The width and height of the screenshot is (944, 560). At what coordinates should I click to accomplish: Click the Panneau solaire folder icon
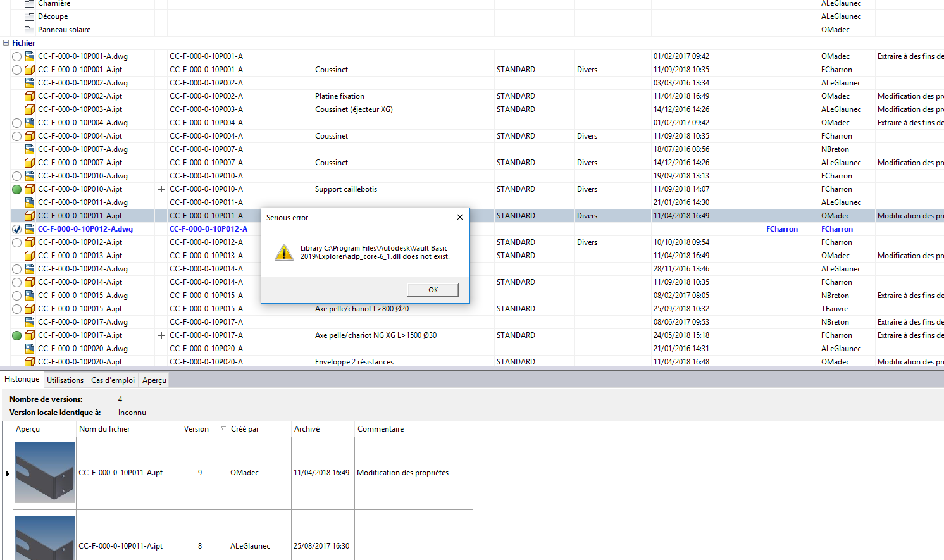(29, 30)
